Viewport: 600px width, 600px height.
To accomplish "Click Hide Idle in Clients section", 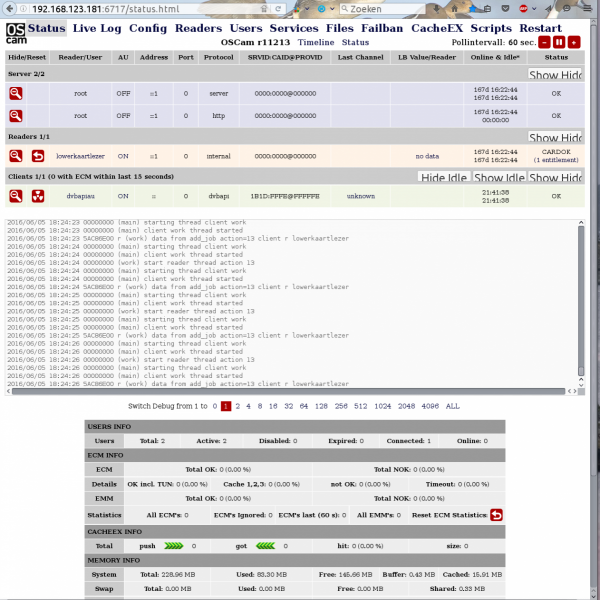I will pos(446,177).
